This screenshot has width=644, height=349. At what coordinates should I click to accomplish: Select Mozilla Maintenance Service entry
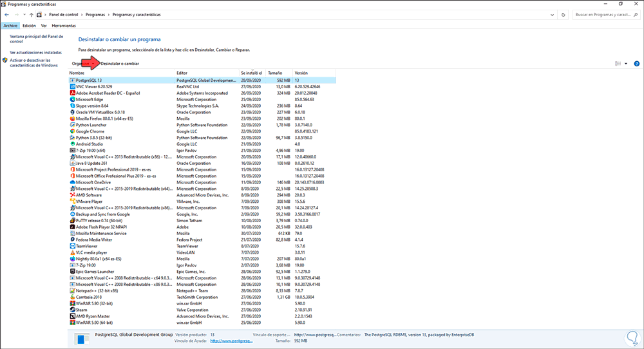(202, 234)
